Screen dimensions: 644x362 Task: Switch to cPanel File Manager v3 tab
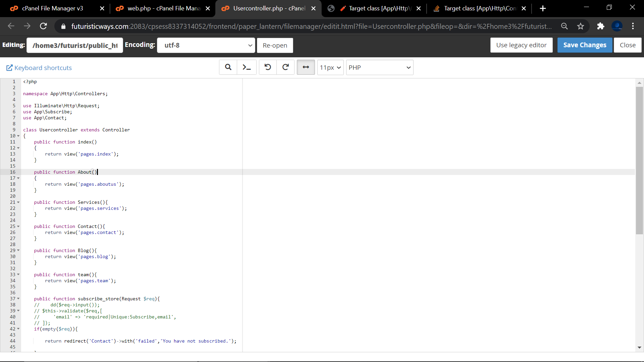pos(52,8)
